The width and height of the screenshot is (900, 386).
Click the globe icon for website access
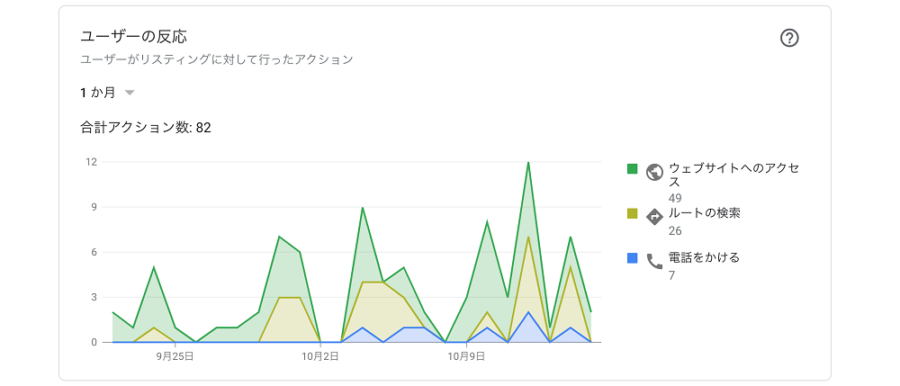pyautogui.click(x=654, y=172)
